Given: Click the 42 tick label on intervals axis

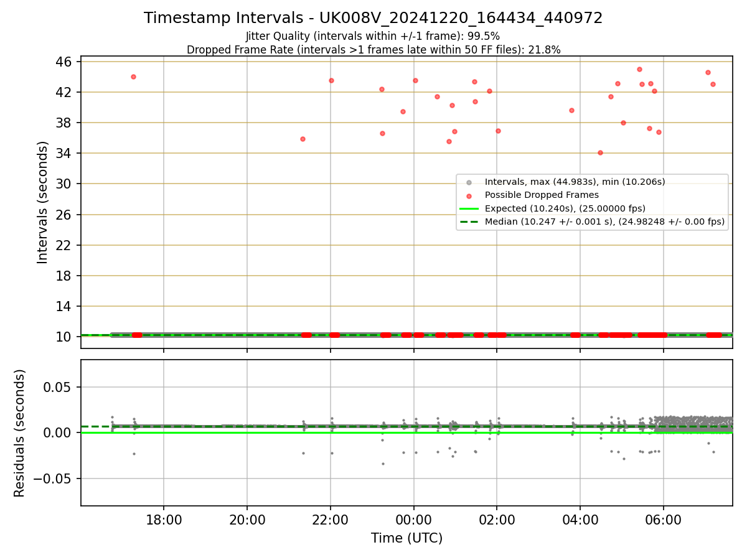Looking at the screenshot, I should tap(65, 92).
